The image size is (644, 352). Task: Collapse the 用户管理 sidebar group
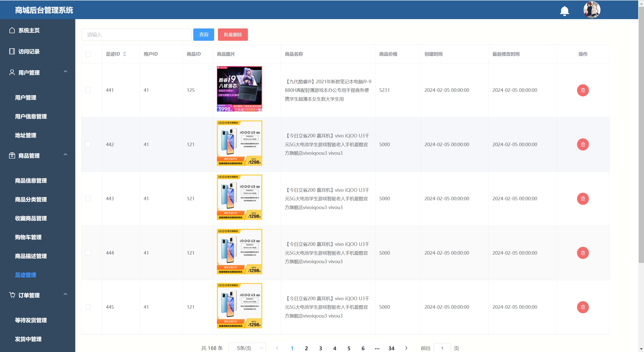[x=65, y=72]
